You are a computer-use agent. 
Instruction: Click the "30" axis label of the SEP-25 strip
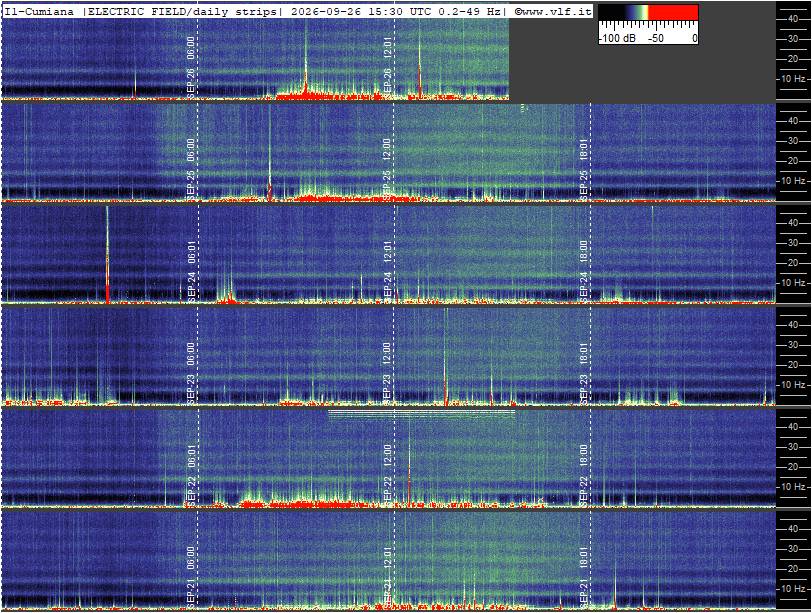tap(793, 141)
